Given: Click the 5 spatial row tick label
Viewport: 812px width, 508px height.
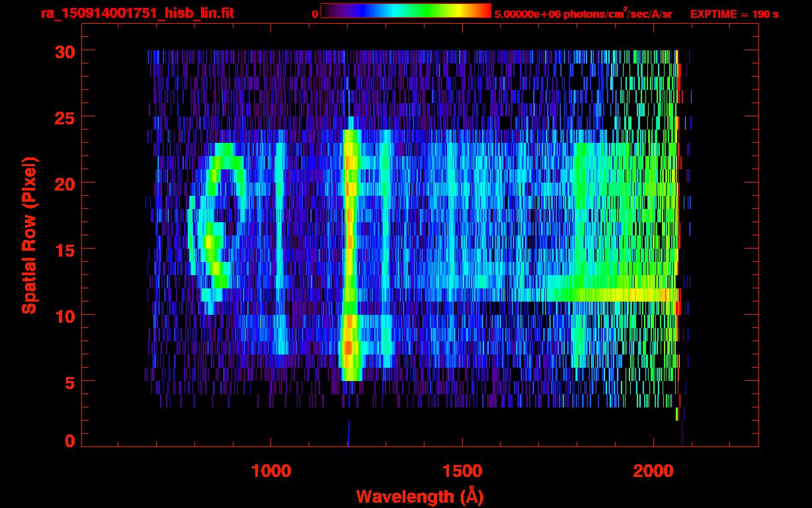Looking at the screenshot, I should tap(69, 382).
